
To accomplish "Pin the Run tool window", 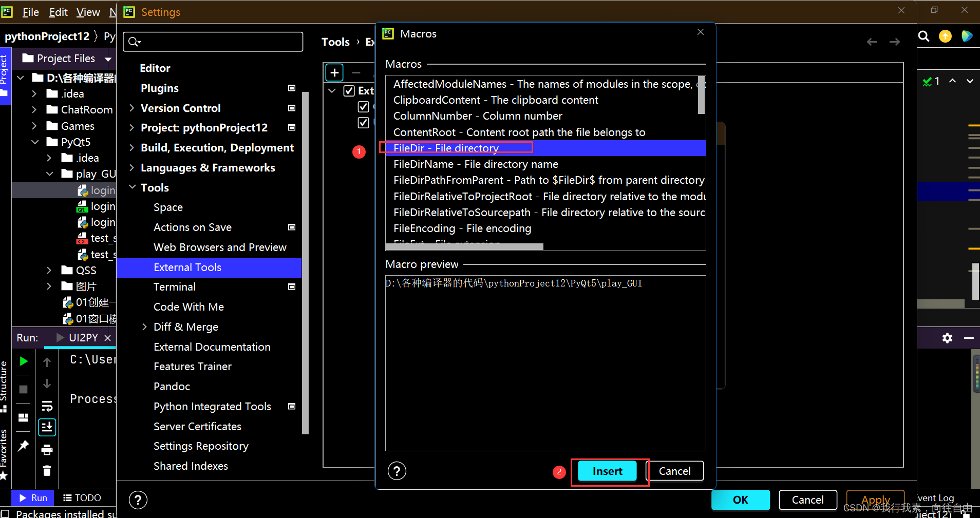I will pyautogui.click(x=23, y=446).
